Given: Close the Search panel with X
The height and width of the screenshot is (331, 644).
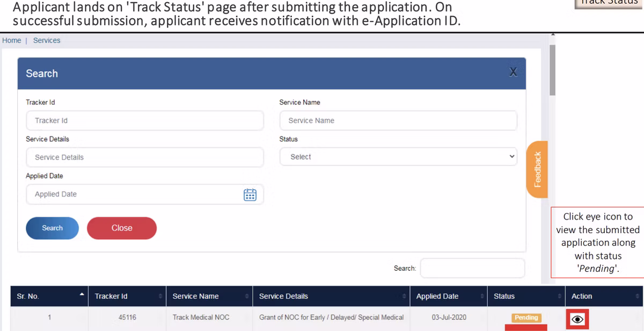Looking at the screenshot, I should click(513, 72).
